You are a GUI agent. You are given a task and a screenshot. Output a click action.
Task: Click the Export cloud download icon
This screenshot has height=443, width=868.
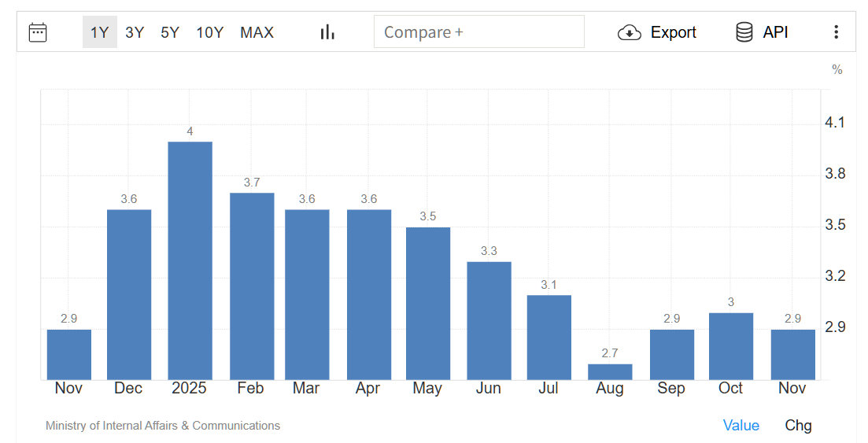[x=630, y=32]
